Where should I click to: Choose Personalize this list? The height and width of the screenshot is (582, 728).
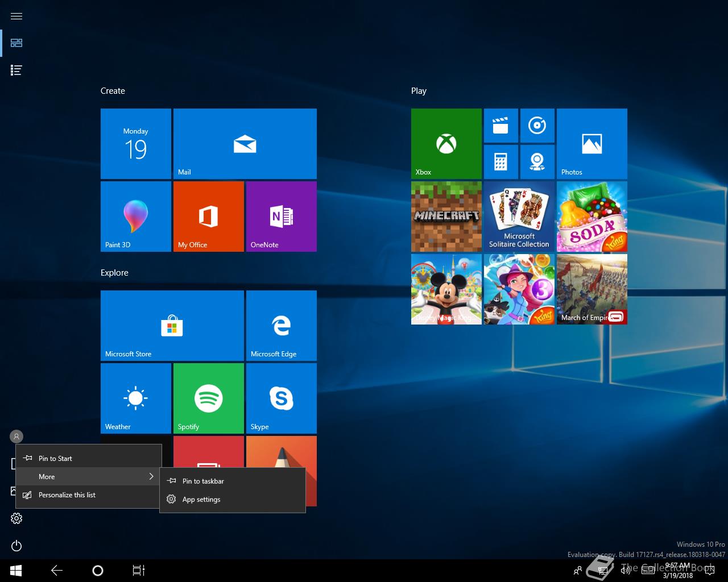tap(89, 494)
